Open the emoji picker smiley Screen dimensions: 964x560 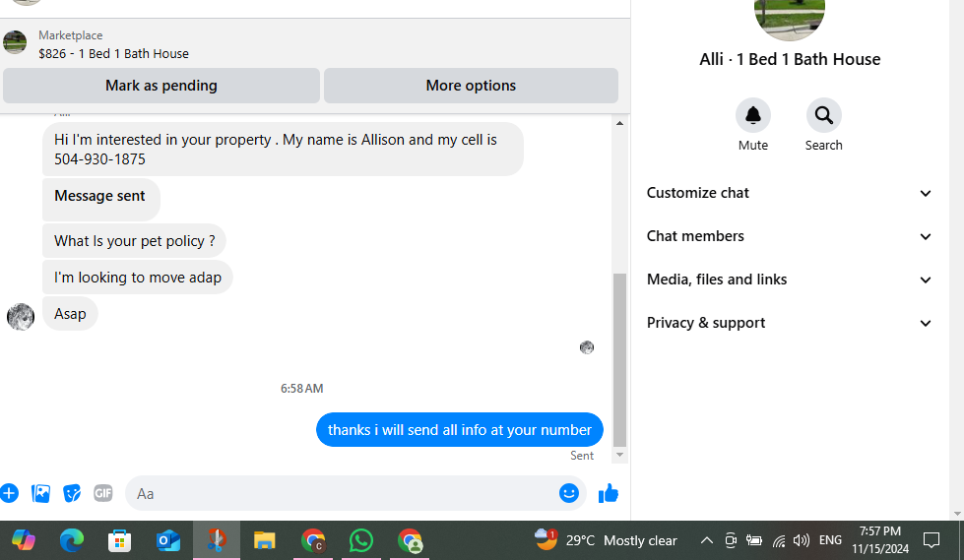(x=569, y=493)
